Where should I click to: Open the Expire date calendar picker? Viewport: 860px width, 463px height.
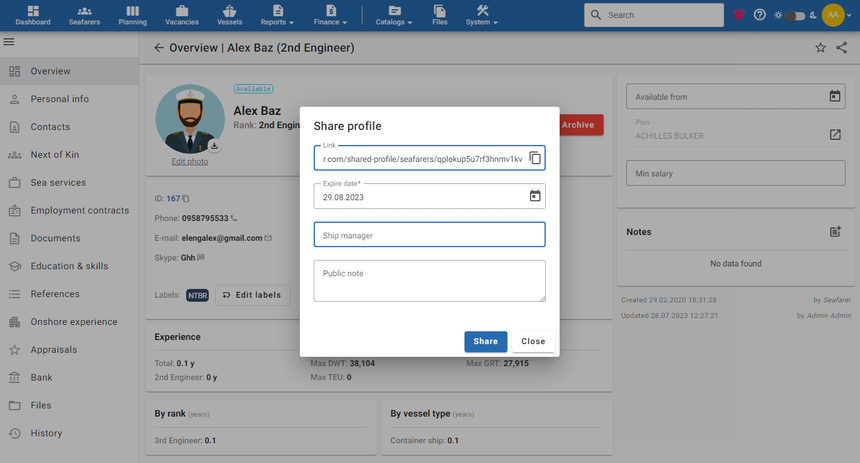click(535, 196)
